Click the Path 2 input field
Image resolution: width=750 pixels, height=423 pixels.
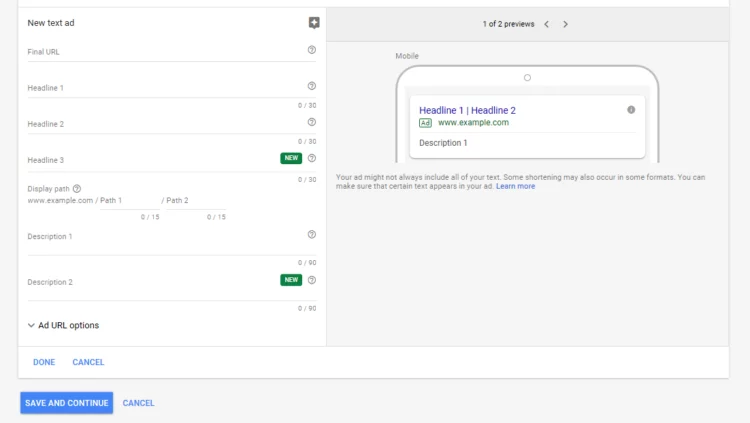point(196,200)
